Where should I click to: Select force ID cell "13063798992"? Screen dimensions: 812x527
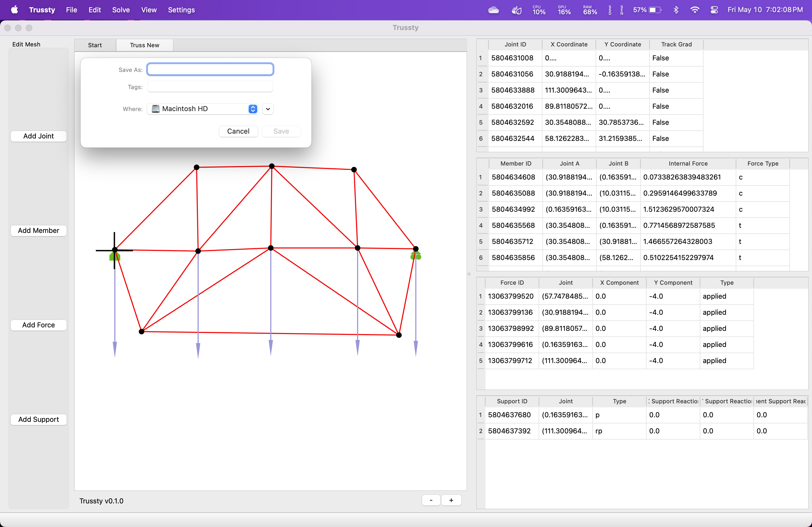[x=512, y=329]
